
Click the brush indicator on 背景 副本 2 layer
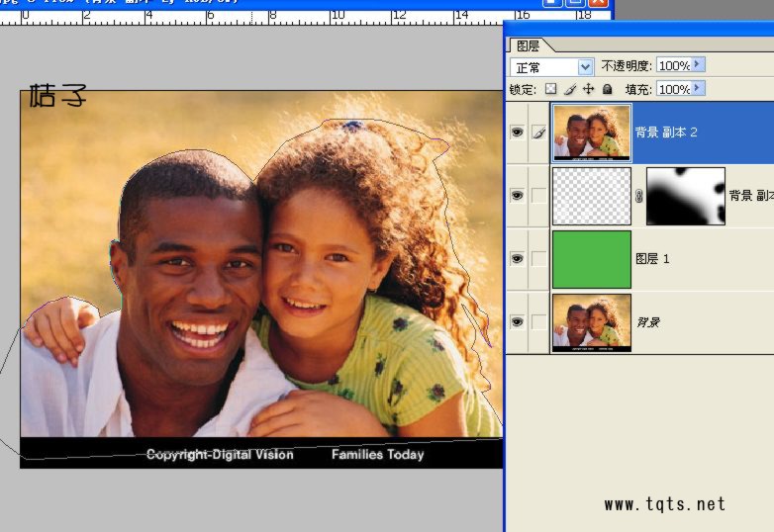click(x=538, y=133)
